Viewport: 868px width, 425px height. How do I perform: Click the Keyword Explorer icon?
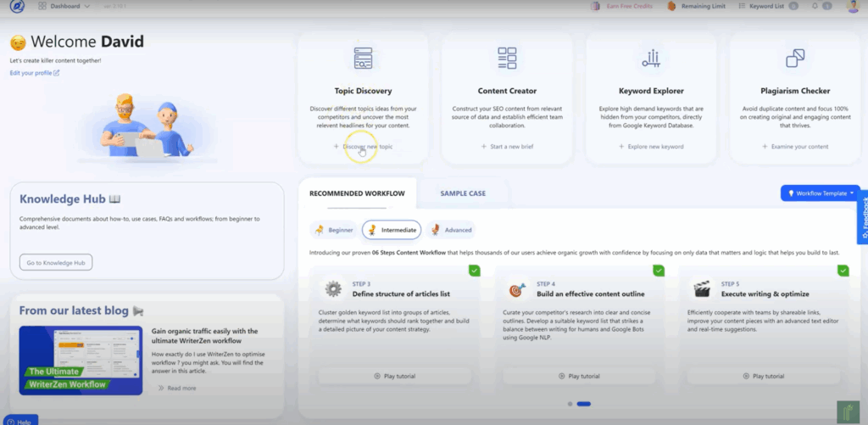651,59
